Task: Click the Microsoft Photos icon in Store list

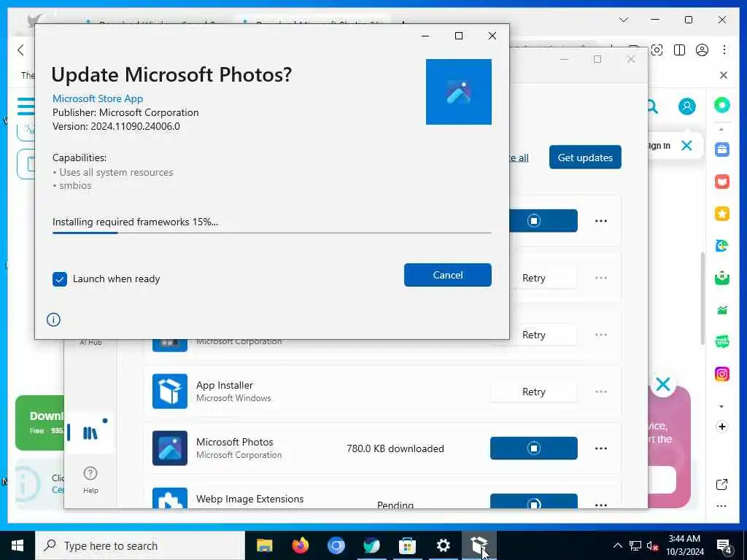Action: coord(170,448)
